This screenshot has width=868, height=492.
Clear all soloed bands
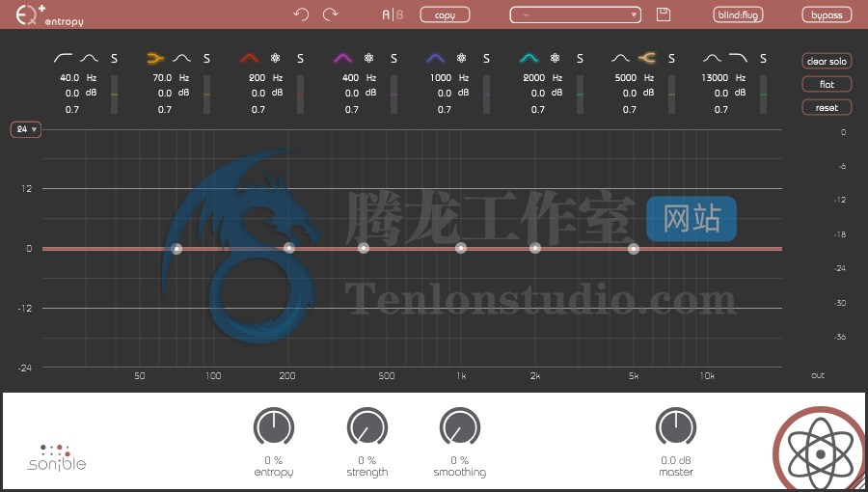coord(827,62)
